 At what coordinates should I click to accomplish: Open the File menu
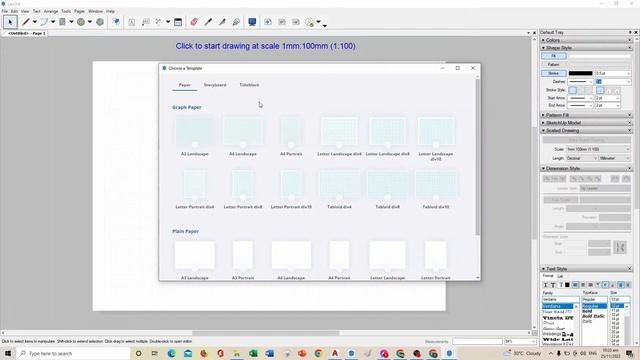tap(4, 11)
